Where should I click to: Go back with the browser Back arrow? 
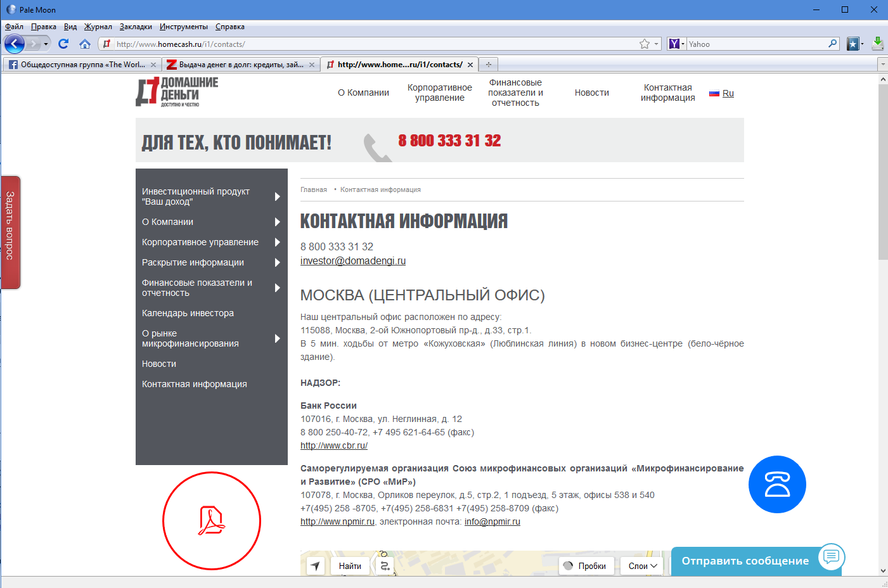click(15, 44)
